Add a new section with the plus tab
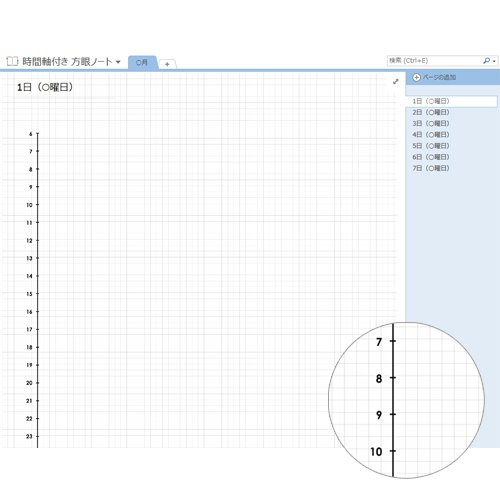 (x=167, y=64)
